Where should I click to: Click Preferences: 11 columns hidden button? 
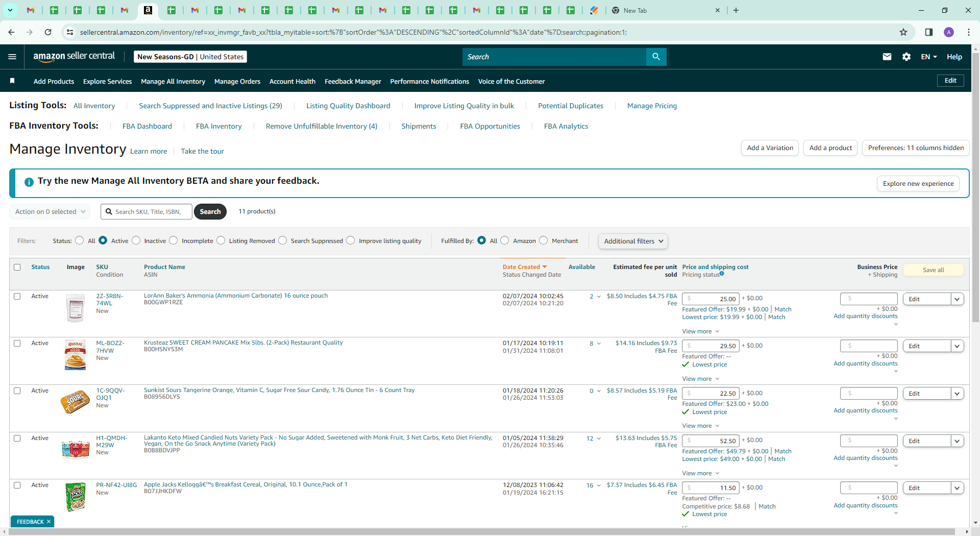(x=916, y=148)
